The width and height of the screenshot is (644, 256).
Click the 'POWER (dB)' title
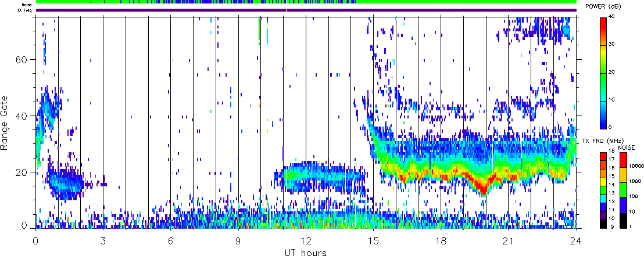pyautogui.click(x=603, y=7)
